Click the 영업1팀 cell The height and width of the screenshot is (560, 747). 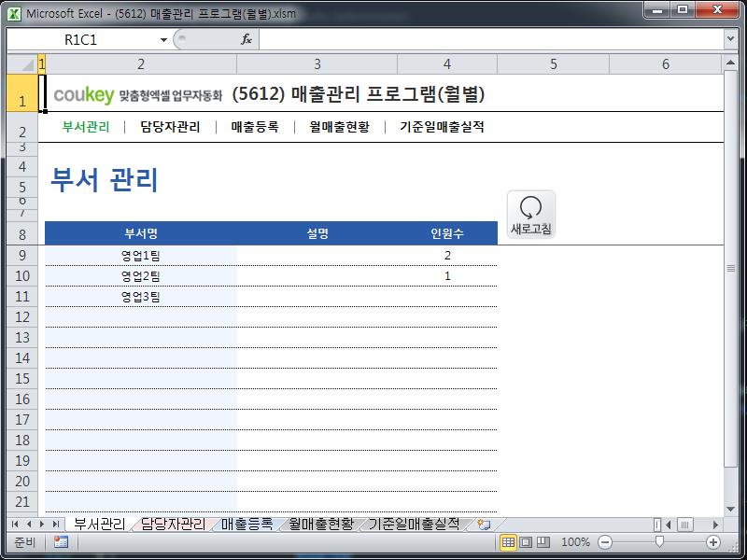pyautogui.click(x=141, y=256)
